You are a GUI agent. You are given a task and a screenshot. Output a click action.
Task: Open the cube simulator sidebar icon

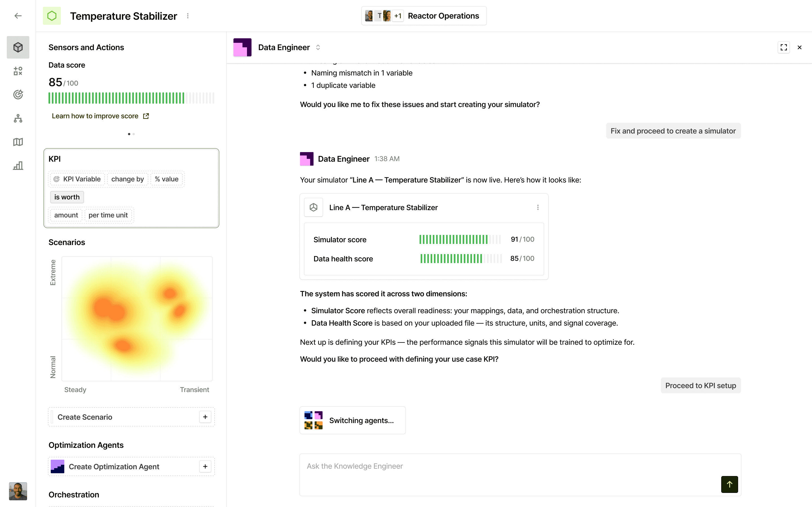[18, 47]
